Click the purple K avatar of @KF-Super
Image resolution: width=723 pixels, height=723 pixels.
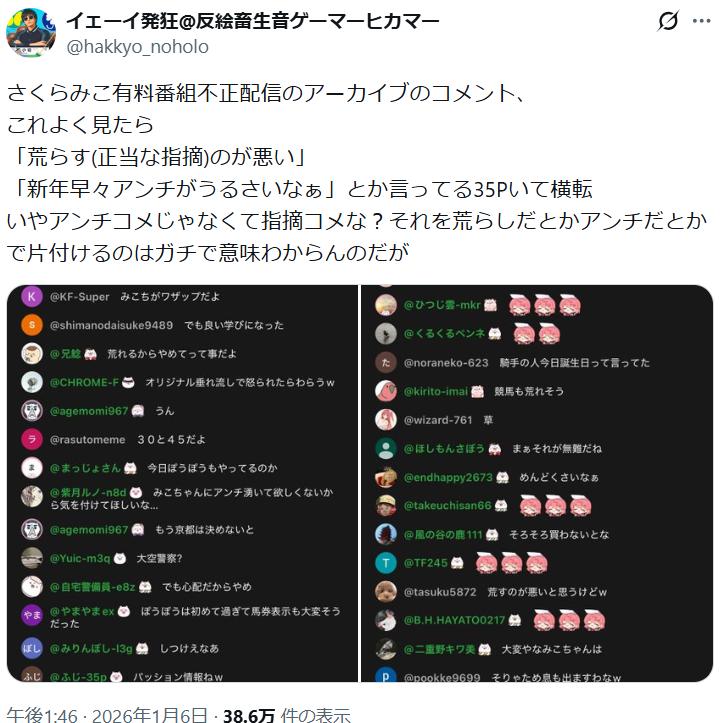pyautogui.click(x=32, y=296)
